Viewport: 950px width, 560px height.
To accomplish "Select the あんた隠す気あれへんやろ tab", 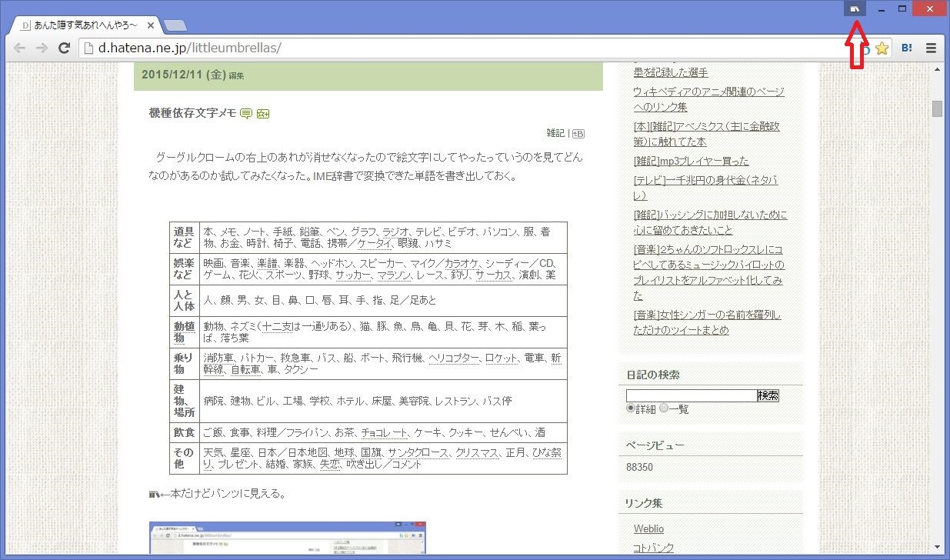I will pos(85,25).
